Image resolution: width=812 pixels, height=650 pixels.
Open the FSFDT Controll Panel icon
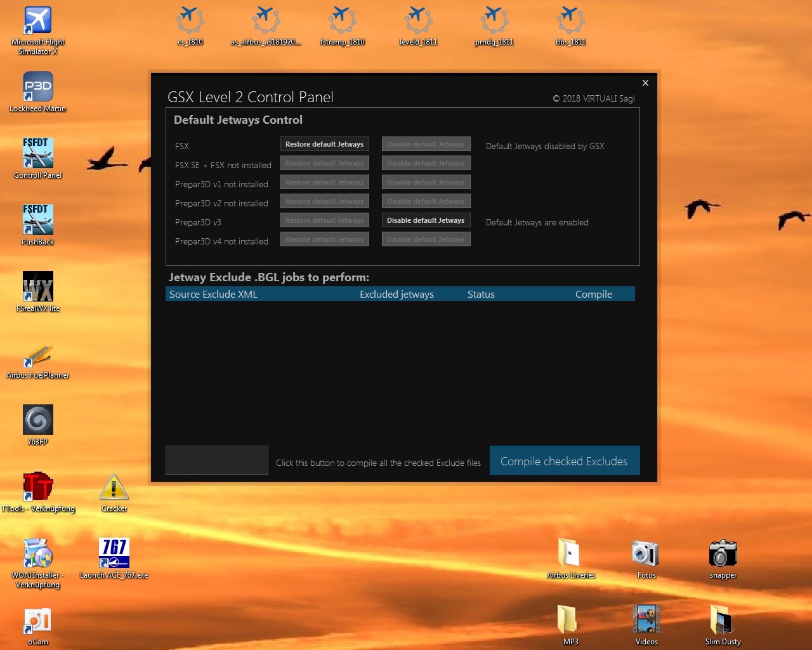(x=37, y=154)
